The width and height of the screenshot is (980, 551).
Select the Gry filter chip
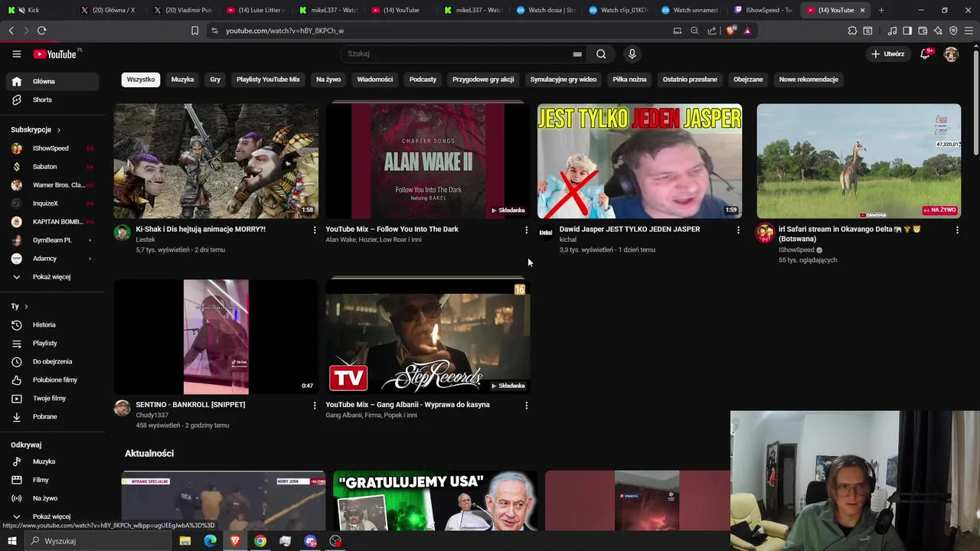tap(215, 80)
